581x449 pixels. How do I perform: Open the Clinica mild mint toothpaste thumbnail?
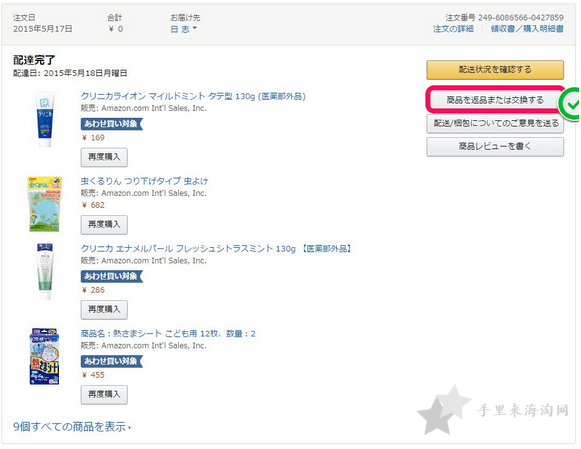(x=45, y=119)
